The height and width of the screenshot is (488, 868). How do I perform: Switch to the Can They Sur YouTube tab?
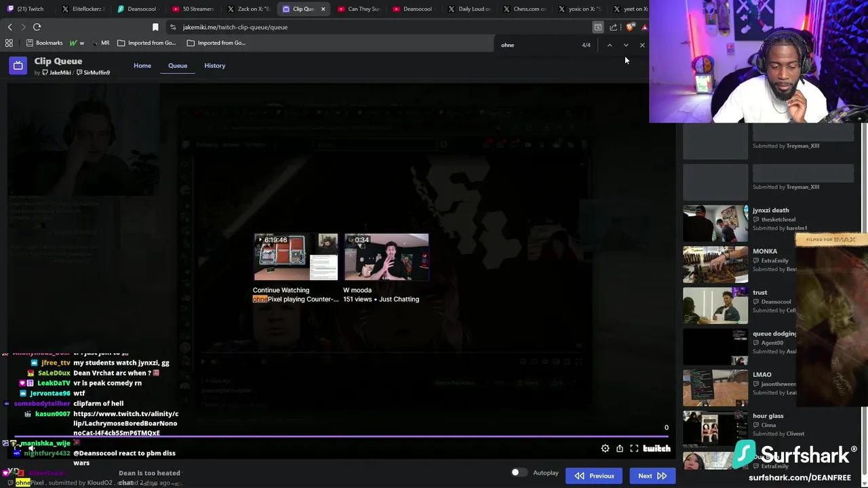[359, 9]
